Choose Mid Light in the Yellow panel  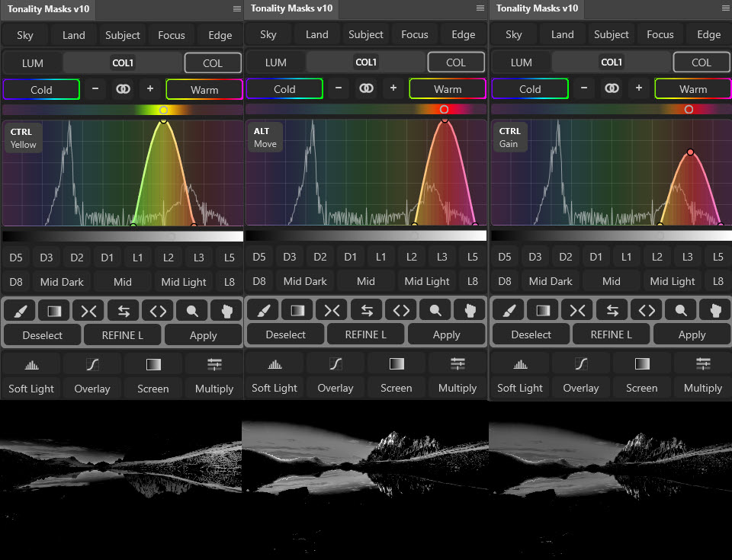click(184, 282)
